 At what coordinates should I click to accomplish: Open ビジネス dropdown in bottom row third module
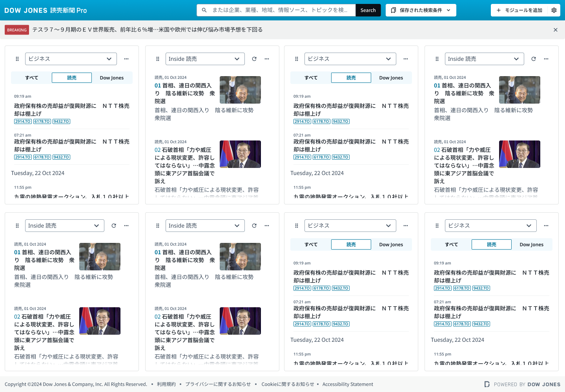click(x=350, y=226)
